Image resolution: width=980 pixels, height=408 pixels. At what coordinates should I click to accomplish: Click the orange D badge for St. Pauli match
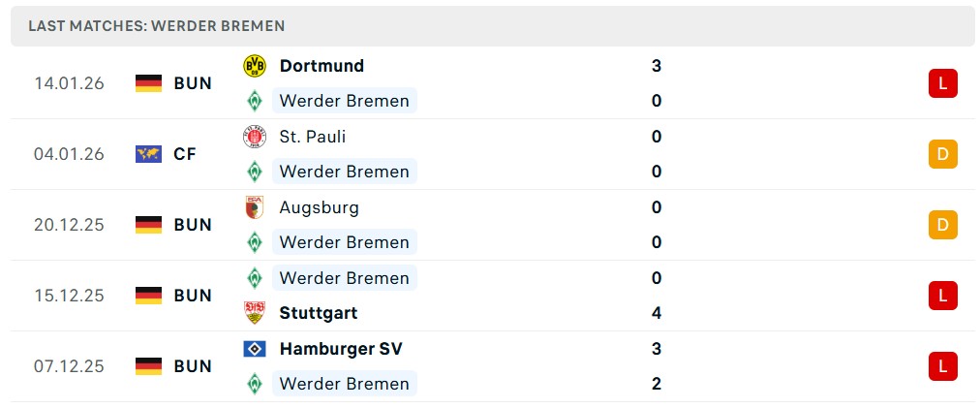point(942,154)
